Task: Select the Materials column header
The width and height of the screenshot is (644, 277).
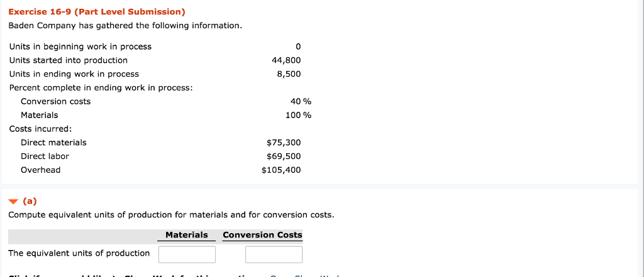Action: [186, 235]
